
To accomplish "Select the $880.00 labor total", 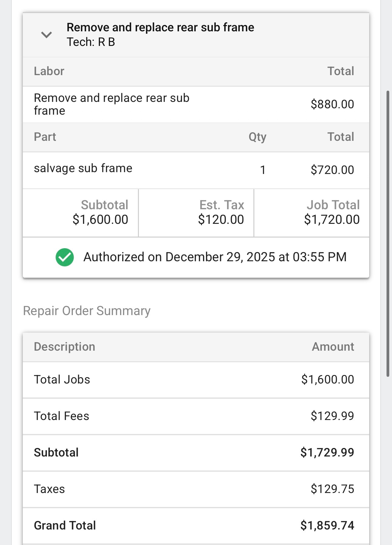I will 332,104.
